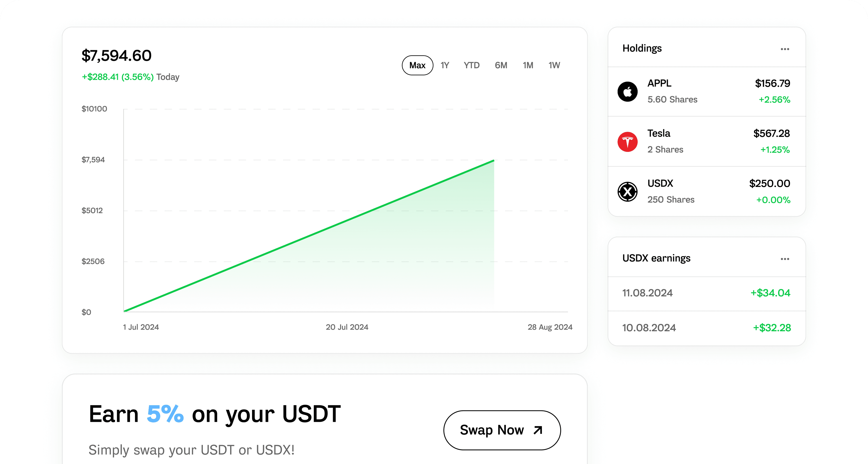This screenshot has height=464, width=868.
Task: Click the USDX coin icon
Action: point(627,191)
